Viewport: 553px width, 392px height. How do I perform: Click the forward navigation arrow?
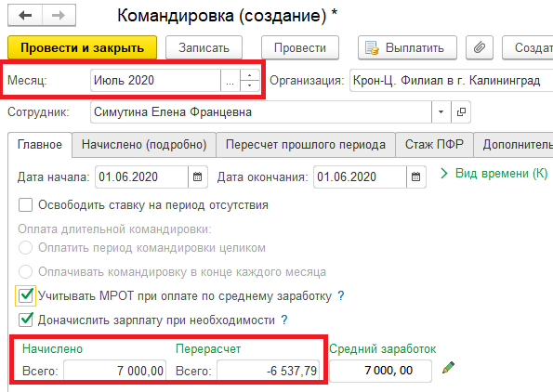click(59, 15)
